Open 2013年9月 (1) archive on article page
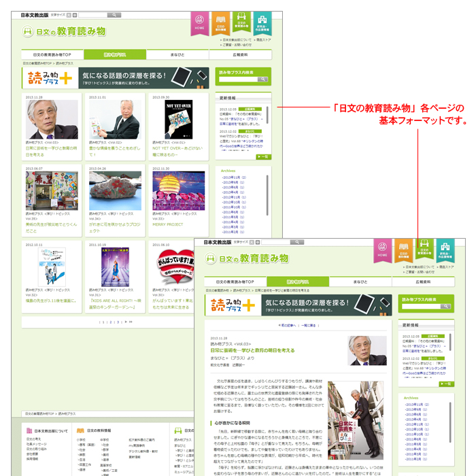Screen dimensions: 476x476 [x=416, y=409]
